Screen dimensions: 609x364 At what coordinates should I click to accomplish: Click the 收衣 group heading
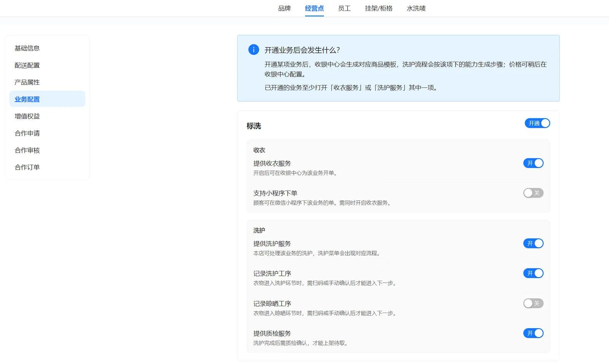point(259,150)
